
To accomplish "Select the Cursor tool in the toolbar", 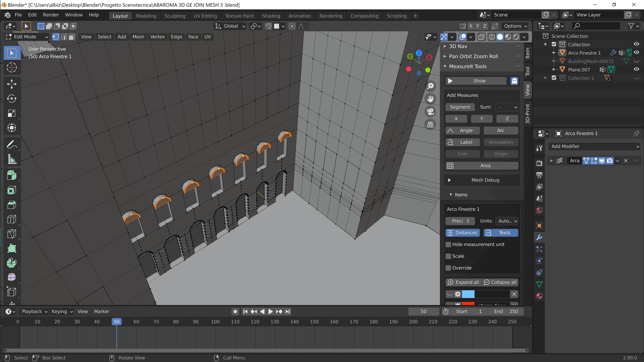I will (x=12, y=67).
